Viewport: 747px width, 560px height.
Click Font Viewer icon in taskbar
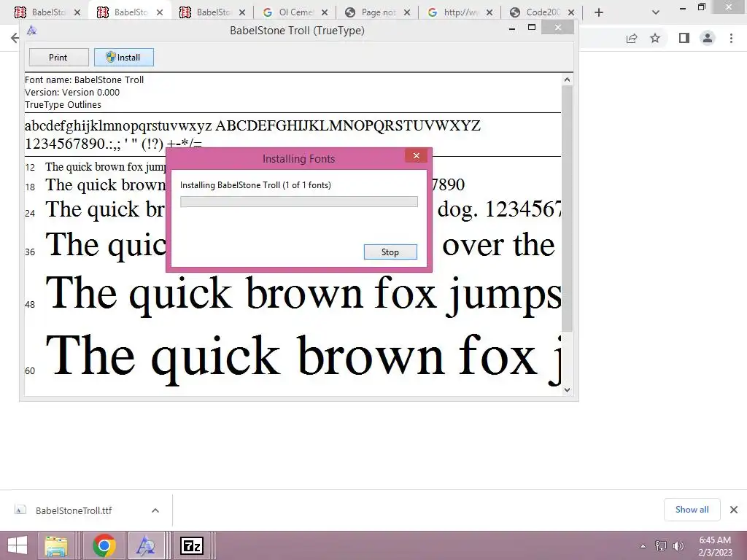click(x=146, y=545)
